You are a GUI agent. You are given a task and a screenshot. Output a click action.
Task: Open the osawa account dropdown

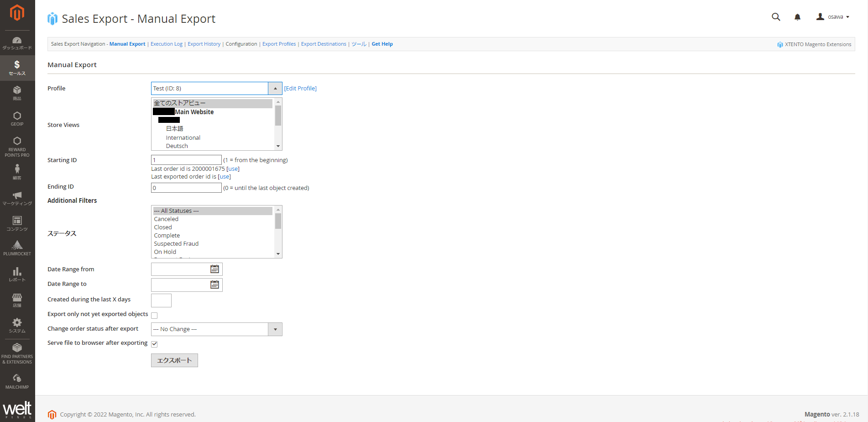tap(833, 17)
